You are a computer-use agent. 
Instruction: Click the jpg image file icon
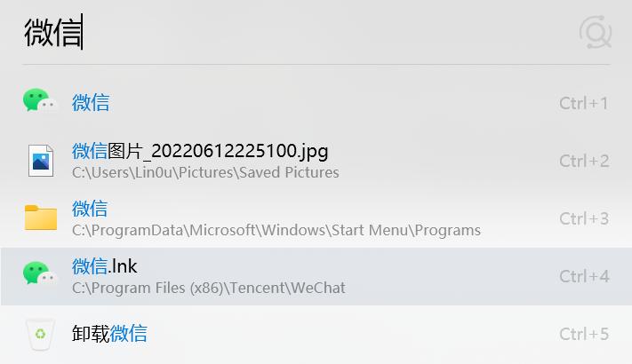click(x=41, y=161)
